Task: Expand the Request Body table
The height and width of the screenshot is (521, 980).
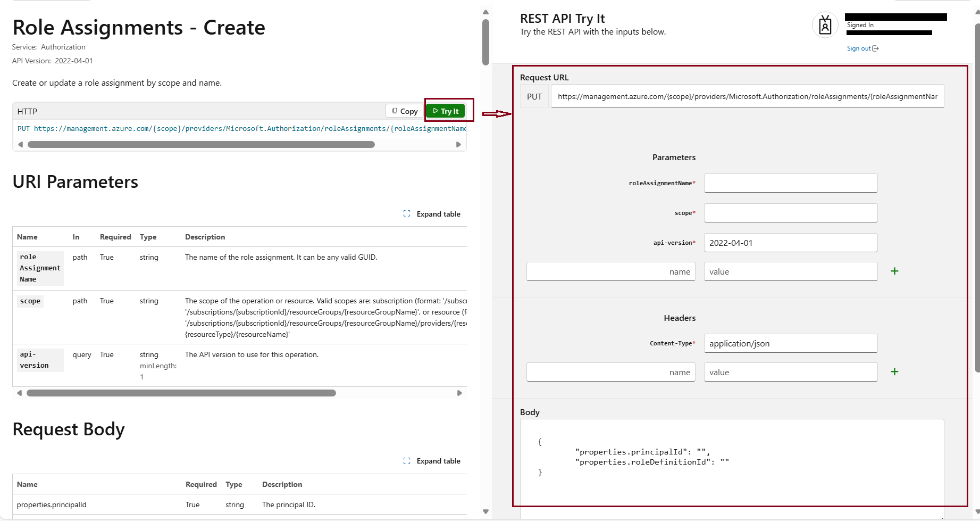Action: [x=432, y=461]
